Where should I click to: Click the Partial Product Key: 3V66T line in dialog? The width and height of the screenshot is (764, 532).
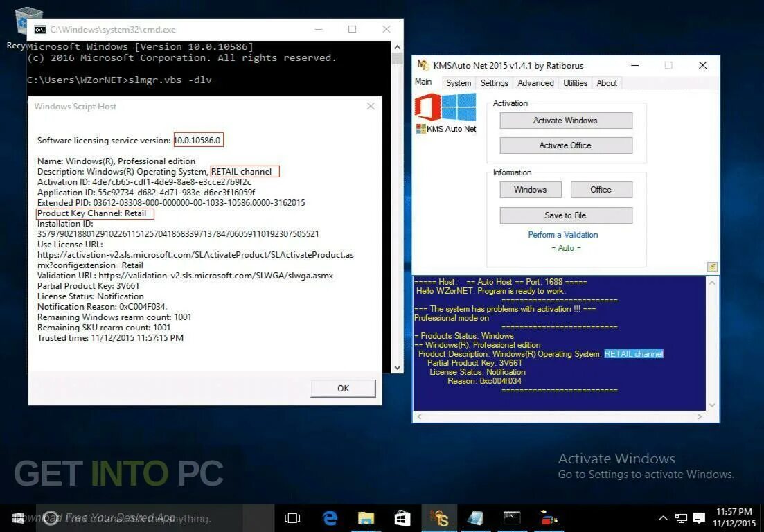89,286
